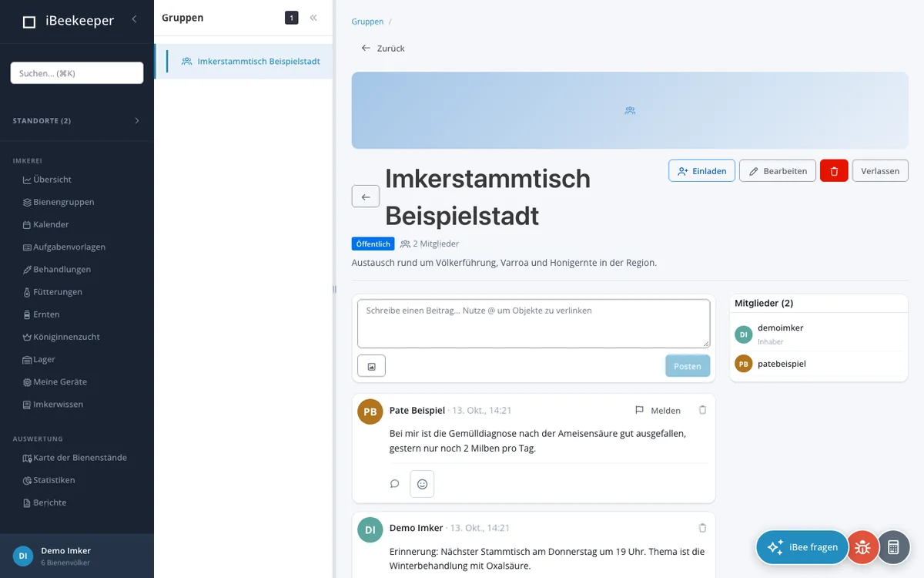Viewport: 924px width, 578px height.
Task: Click the Gruppen breadcrumb link
Action: (x=367, y=22)
